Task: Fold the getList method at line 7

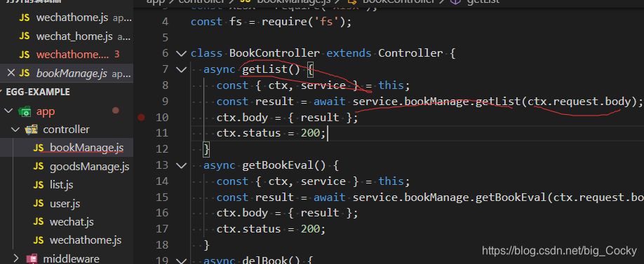Action: point(181,69)
